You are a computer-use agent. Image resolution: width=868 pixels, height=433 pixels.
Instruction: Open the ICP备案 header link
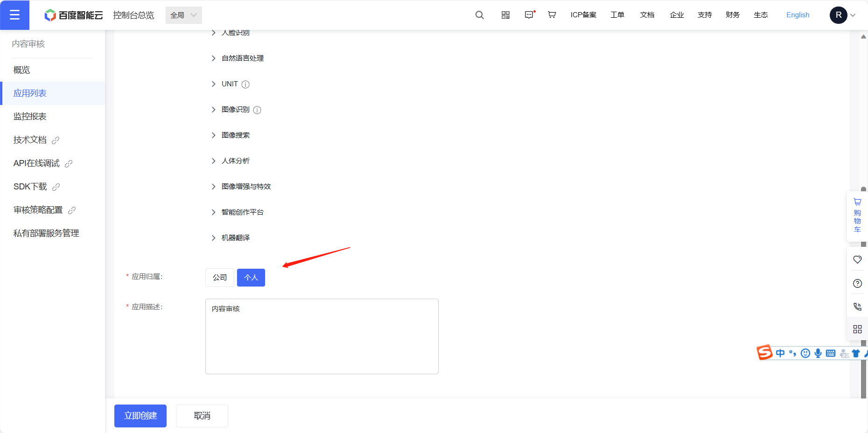(583, 15)
